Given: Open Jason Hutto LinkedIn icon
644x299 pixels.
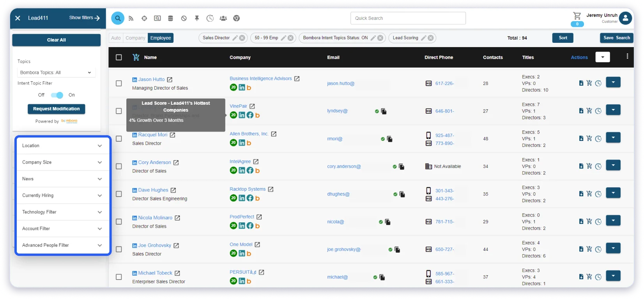Looking at the screenshot, I should coord(134,79).
